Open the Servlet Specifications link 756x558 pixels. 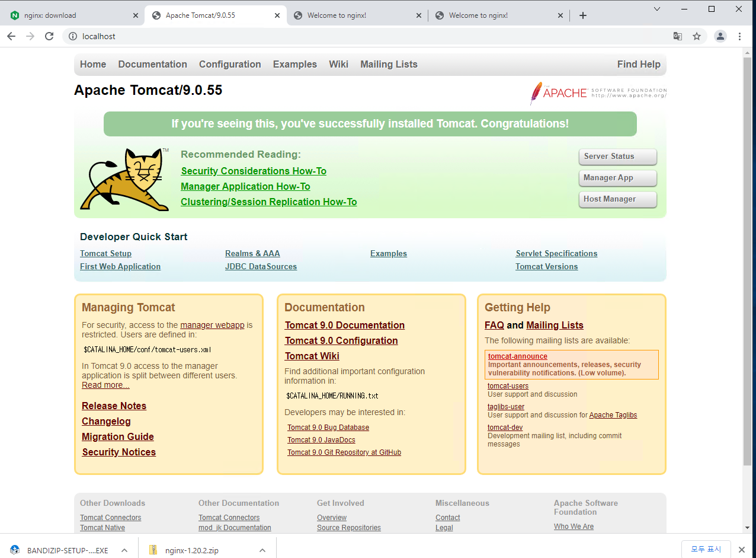[x=556, y=253]
